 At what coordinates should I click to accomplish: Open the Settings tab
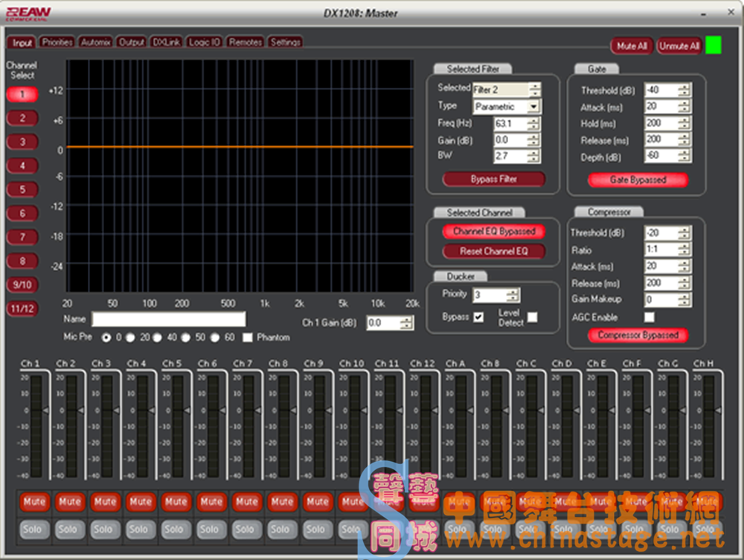(x=285, y=42)
